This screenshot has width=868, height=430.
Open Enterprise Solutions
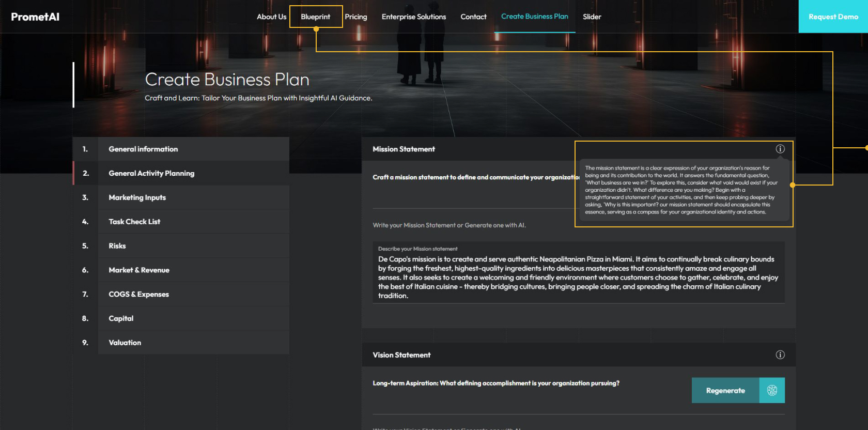[x=414, y=17]
